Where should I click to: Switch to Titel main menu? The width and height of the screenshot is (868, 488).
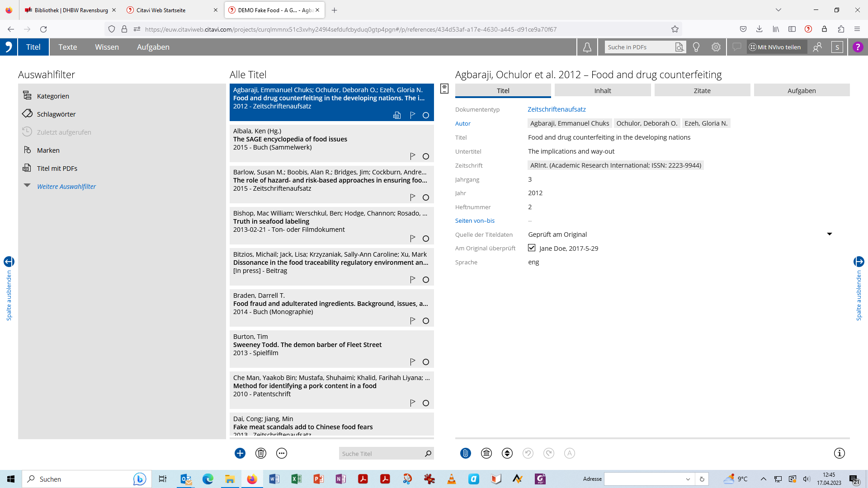(x=33, y=47)
